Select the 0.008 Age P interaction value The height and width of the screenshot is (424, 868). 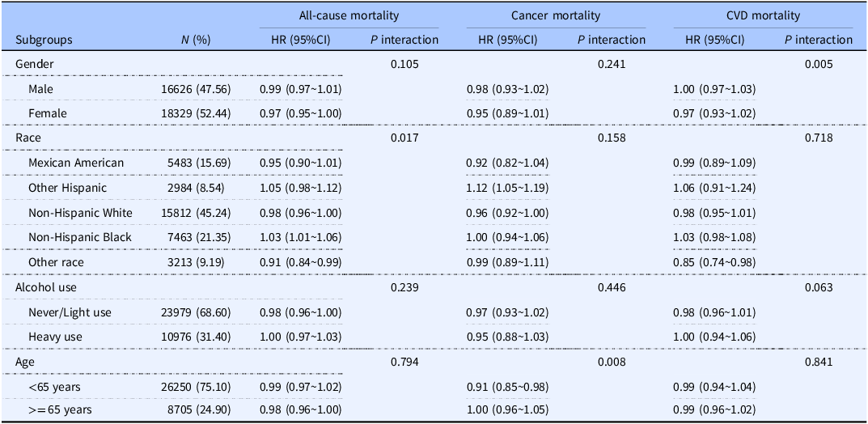coord(611,362)
